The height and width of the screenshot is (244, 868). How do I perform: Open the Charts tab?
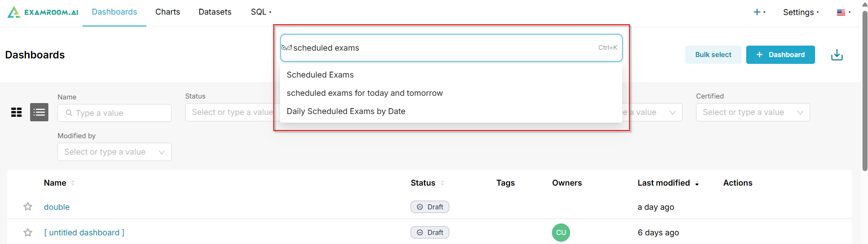(167, 12)
